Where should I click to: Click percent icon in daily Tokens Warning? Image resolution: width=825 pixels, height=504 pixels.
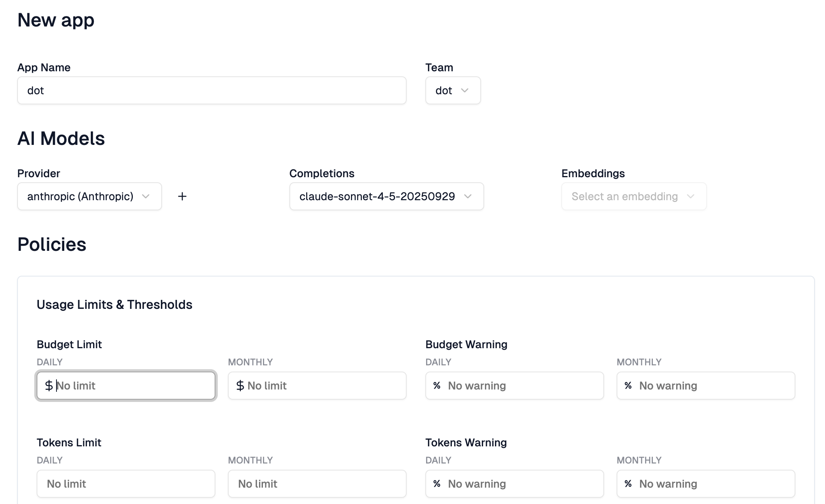tap(437, 484)
